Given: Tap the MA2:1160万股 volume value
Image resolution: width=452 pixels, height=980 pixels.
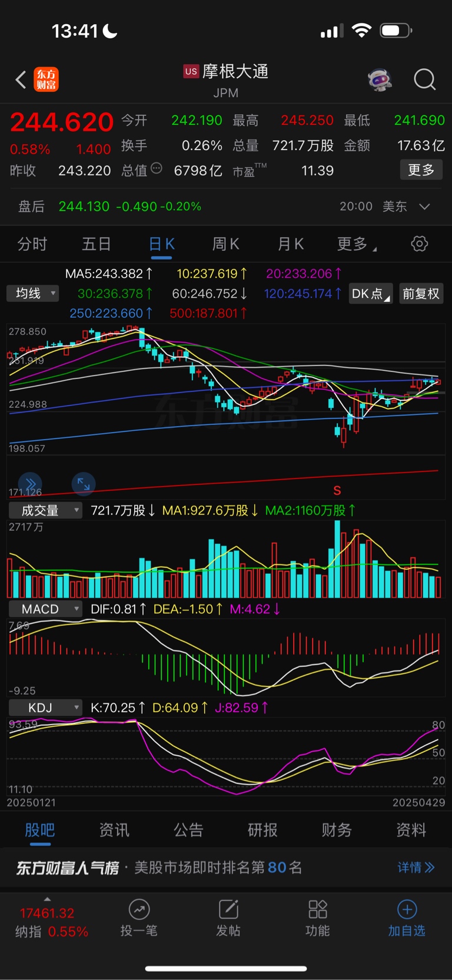Looking at the screenshot, I should coord(310,510).
